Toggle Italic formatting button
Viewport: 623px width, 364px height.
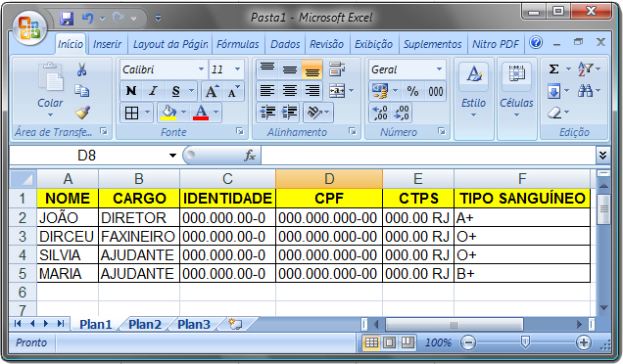click(154, 91)
